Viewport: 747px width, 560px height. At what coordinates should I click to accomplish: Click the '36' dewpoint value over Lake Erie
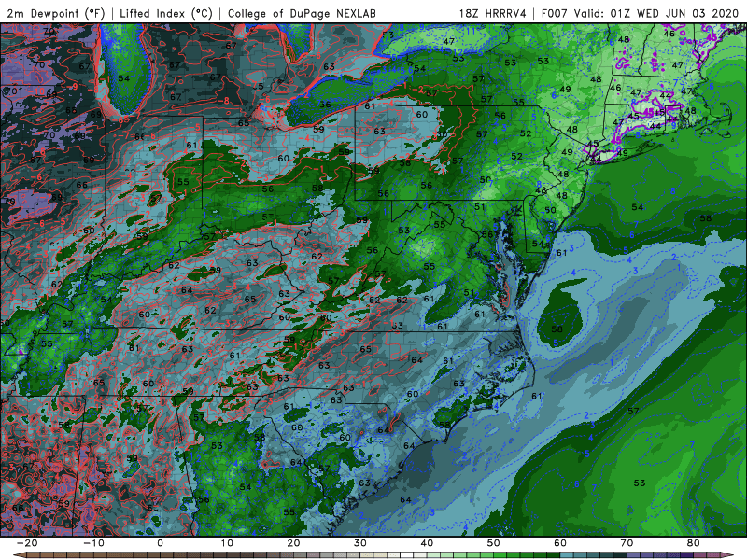point(325,105)
